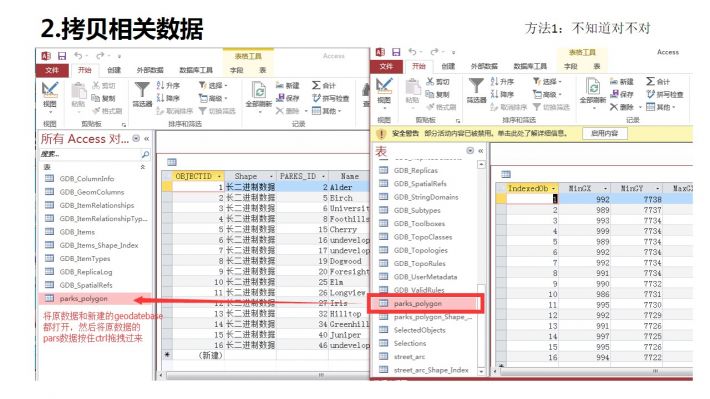Toggle 切换筛选 filter in right window
Image resolution: width=710 pixels, height=399 pixels.
coord(552,107)
